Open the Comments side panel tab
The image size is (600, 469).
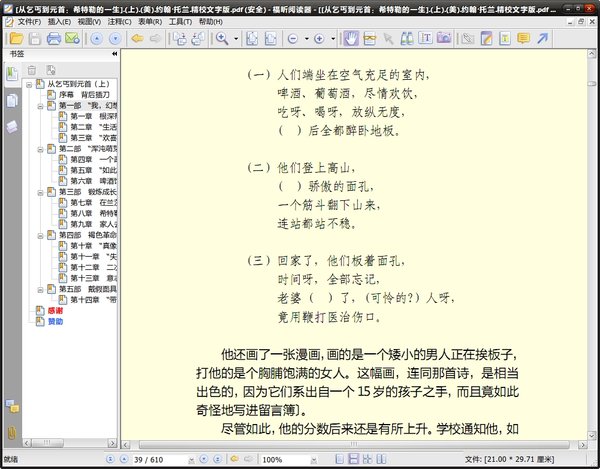12,406
